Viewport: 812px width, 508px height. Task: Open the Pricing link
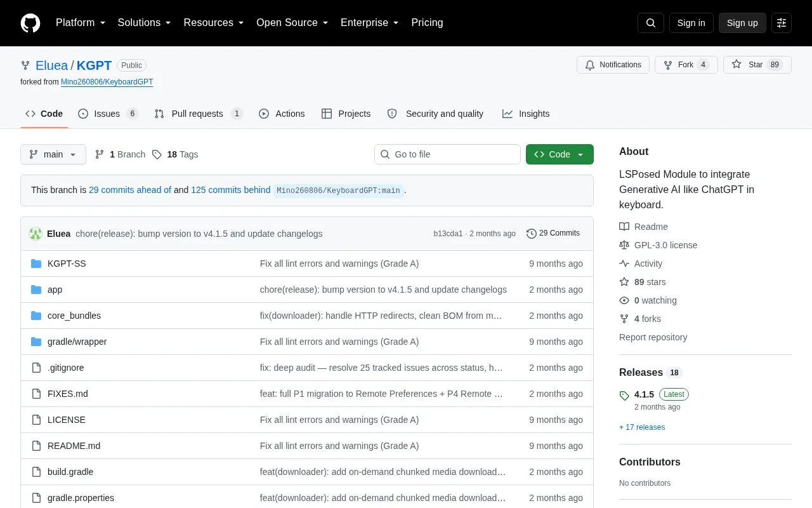pos(427,23)
